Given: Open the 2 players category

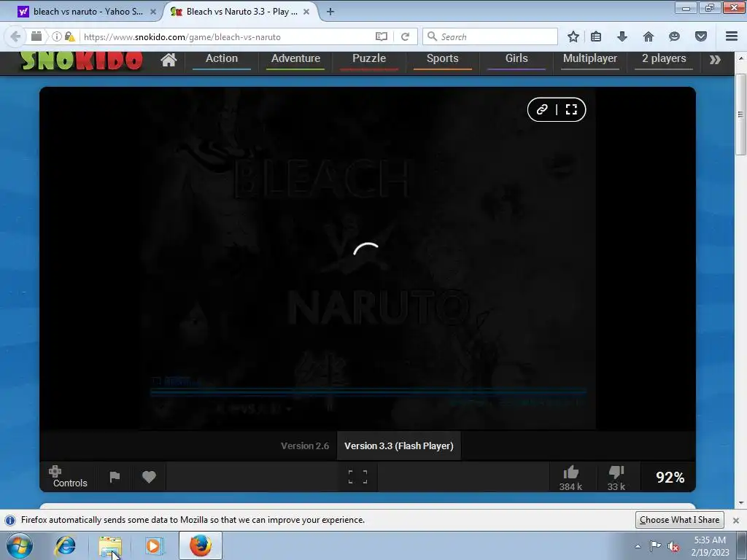Looking at the screenshot, I should click(664, 59).
